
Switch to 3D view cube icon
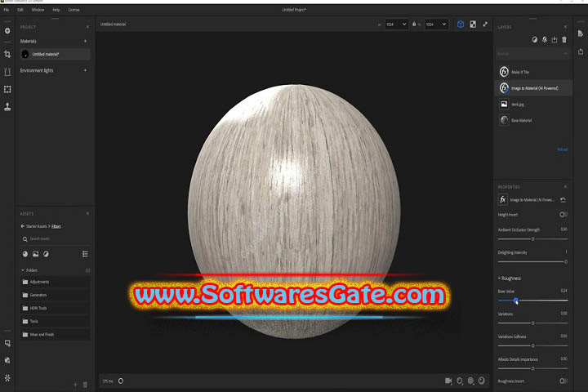pyautogui.click(x=461, y=24)
